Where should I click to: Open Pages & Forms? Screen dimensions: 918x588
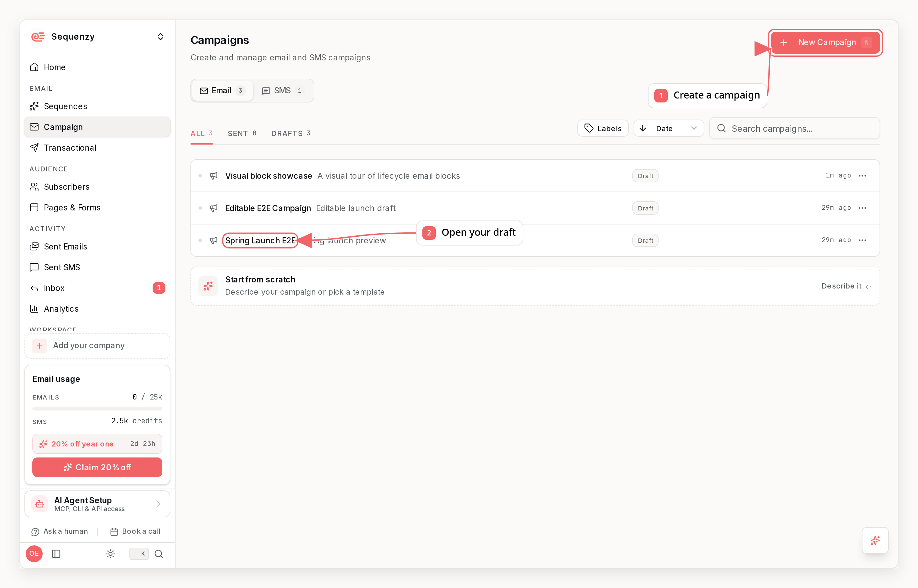(97, 207)
